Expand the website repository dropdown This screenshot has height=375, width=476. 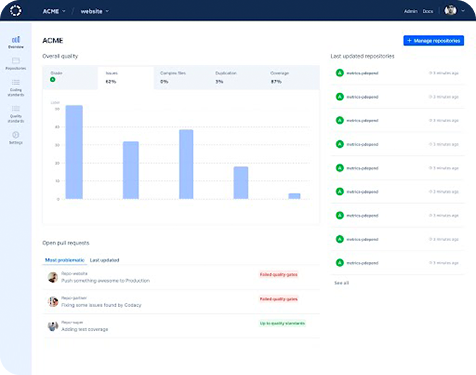click(x=95, y=11)
